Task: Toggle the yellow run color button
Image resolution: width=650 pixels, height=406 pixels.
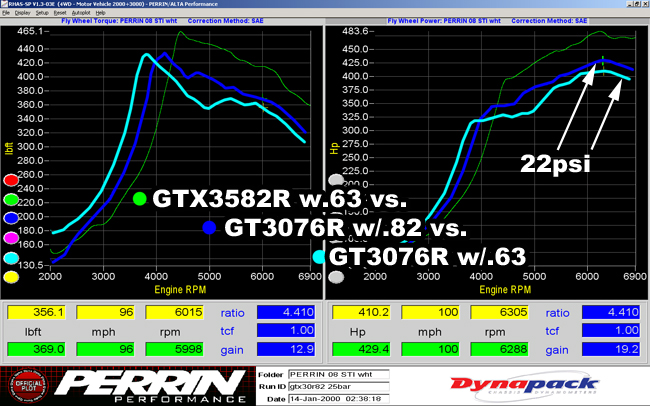Action: (11, 277)
